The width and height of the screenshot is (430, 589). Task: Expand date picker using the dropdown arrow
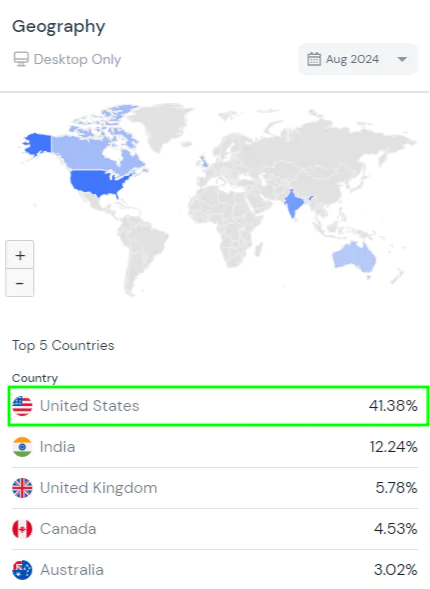click(402, 59)
